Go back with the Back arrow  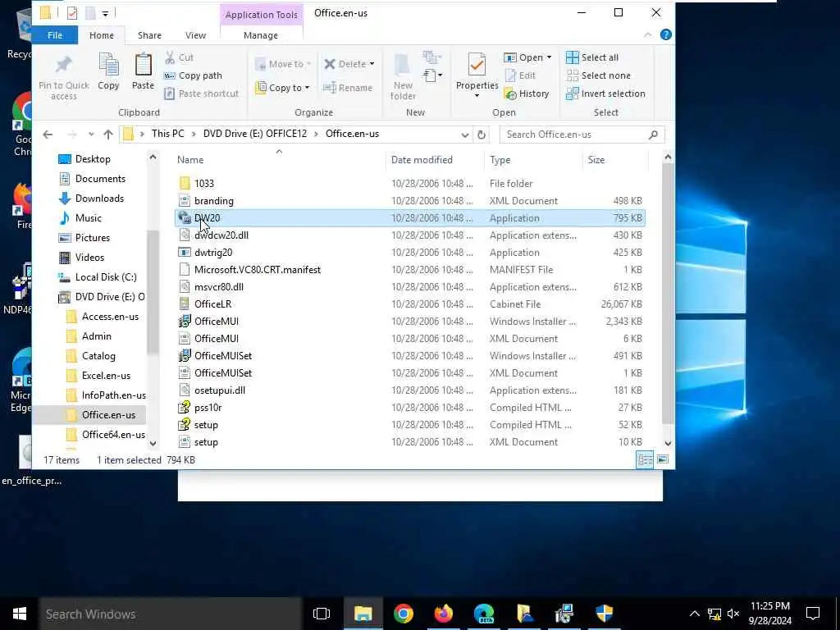coord(48,135)
